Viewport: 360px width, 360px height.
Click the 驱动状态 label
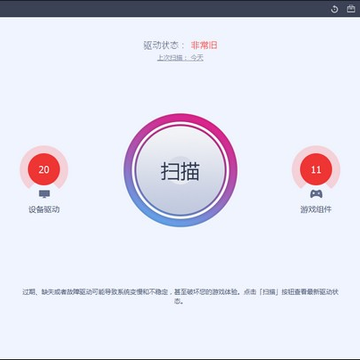(164, 45)
